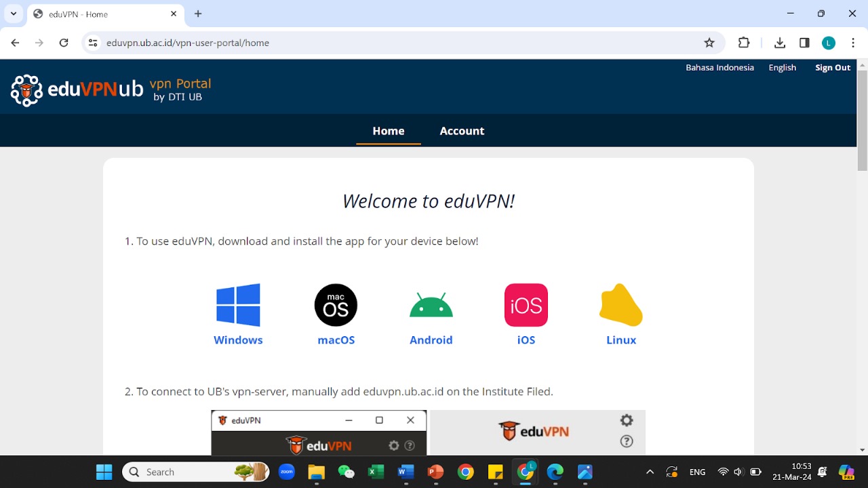Open Sticky Notes from the taskbar

click(496, 472)
